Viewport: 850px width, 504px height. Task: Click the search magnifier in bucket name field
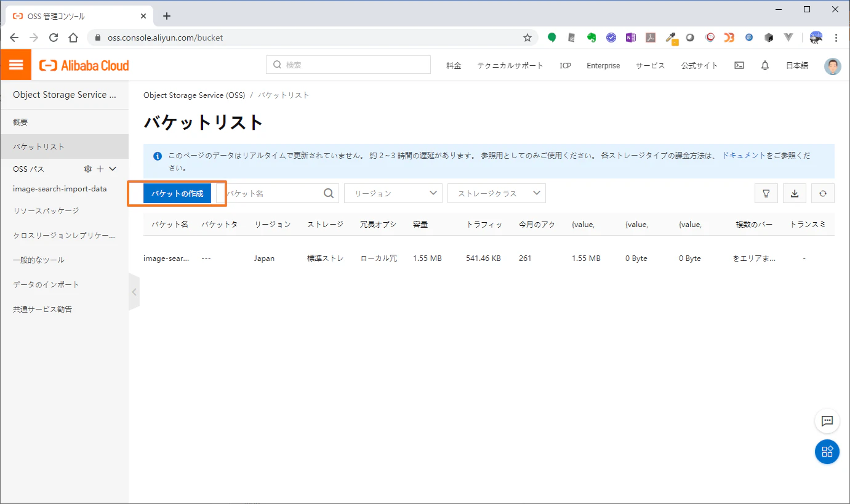[x=329, y=193]
